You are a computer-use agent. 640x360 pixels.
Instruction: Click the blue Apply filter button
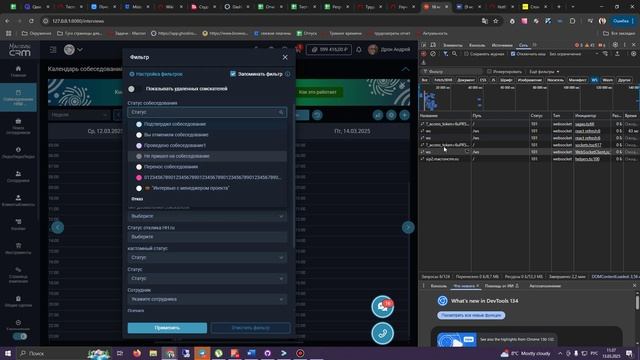pos(167,328)
